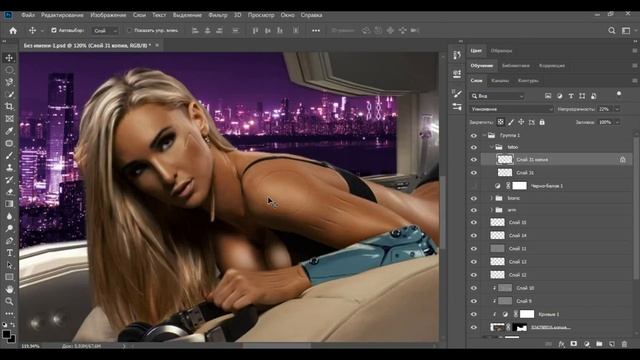Select the Clone Stamp tool

click(9, 167)
